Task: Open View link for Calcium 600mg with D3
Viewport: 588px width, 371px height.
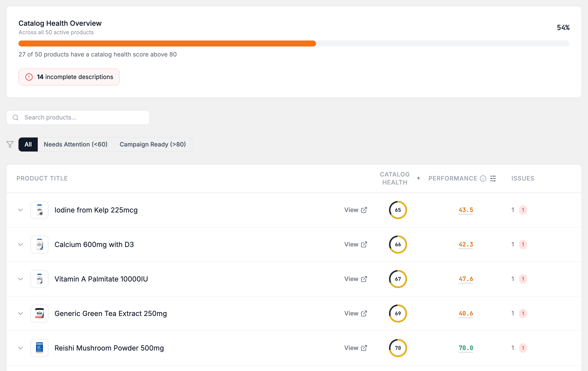Action: point(355,244)
